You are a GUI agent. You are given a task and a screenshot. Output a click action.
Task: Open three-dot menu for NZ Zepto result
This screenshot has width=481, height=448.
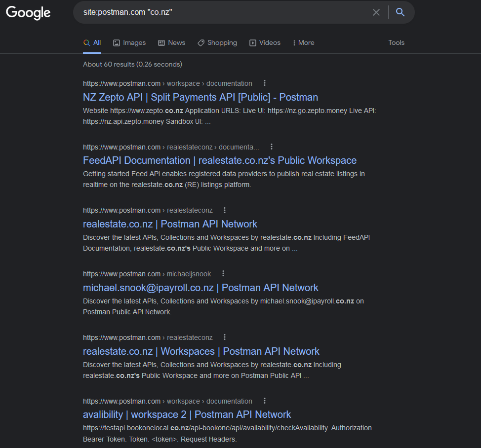point(265,83)
